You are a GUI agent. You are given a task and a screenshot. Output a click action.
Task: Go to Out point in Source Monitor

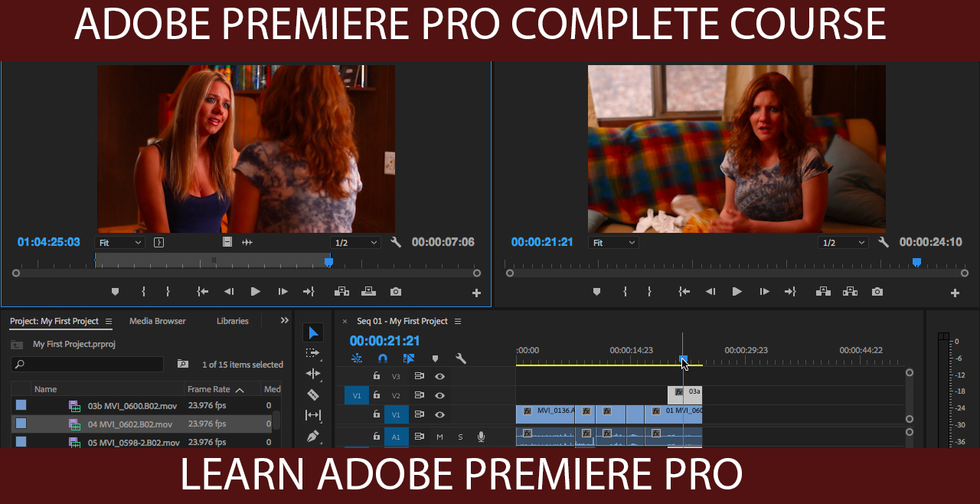[309, 292]
